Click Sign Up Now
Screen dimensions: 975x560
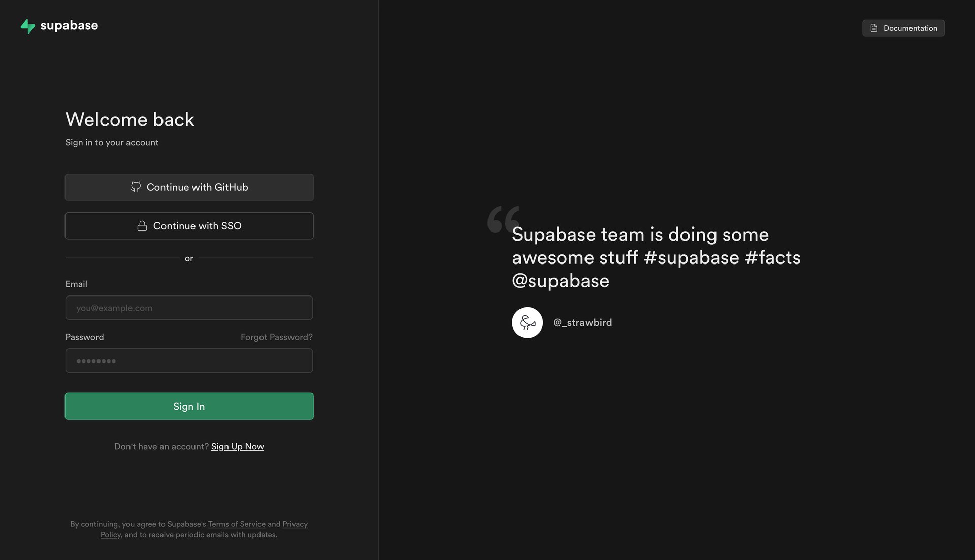pos(237,446)
